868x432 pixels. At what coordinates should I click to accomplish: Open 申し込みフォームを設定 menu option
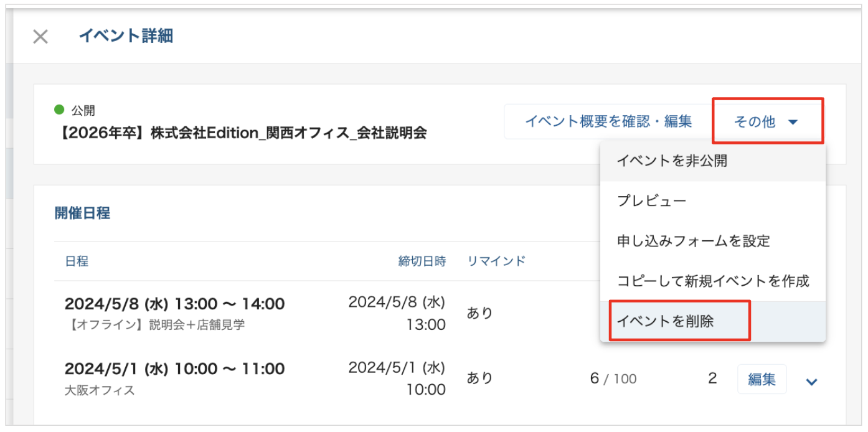click(x=693, y=241)
